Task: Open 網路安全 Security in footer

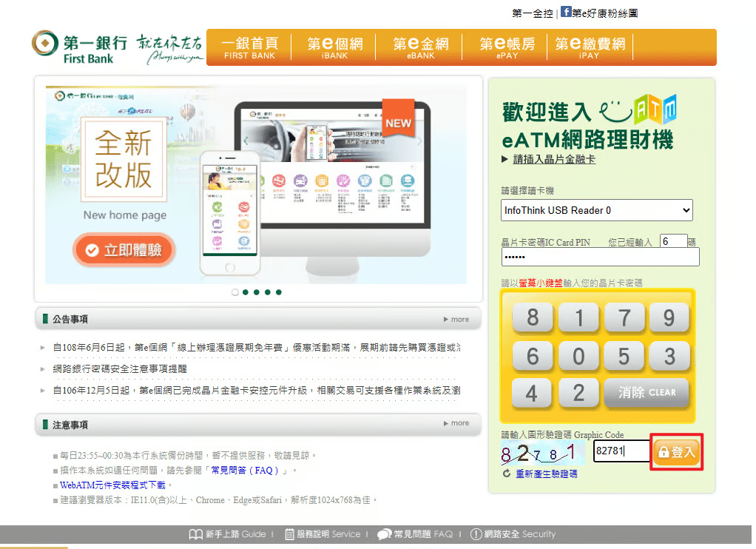Action: 513,534
